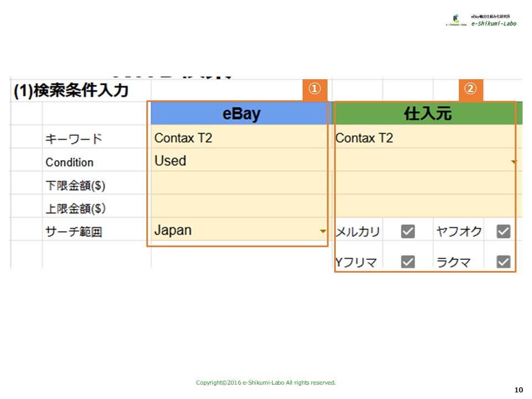Toggle the ヤフオク checkbox
The height and width of the screenshot is (399, 532).
504,232
